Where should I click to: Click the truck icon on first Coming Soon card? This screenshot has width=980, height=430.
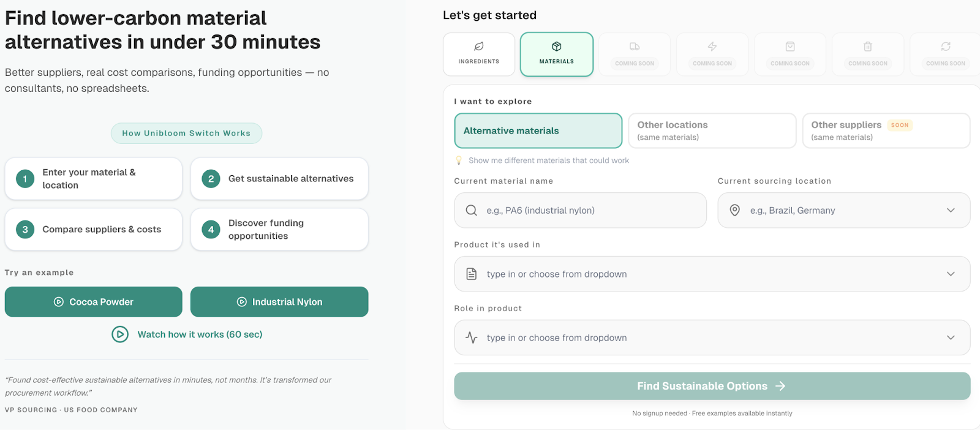point(635,47)
